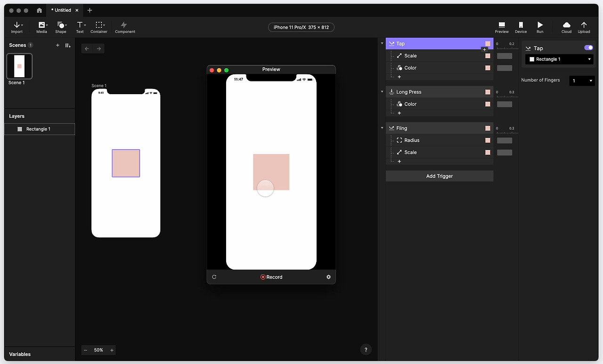Viewport: 603px width, 364px height.
Task: Open the Cloud icon
Action: [567, 25]
